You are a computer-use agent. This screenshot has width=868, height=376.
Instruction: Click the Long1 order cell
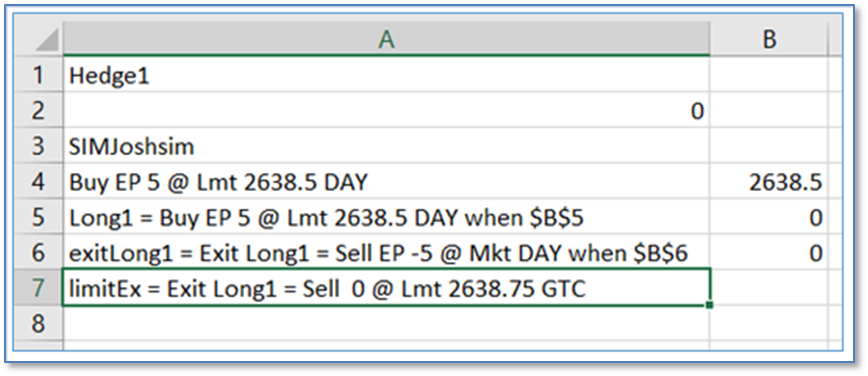386,217
